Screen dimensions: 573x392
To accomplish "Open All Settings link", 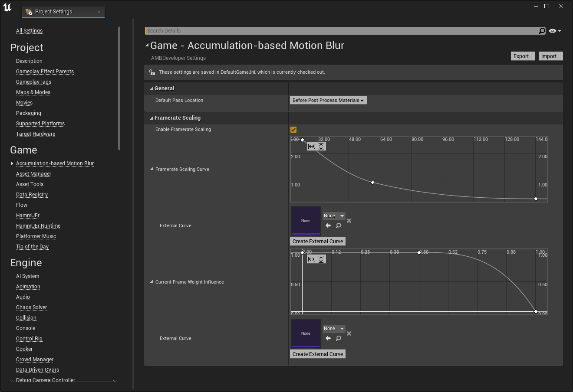I will coord(29,31).
